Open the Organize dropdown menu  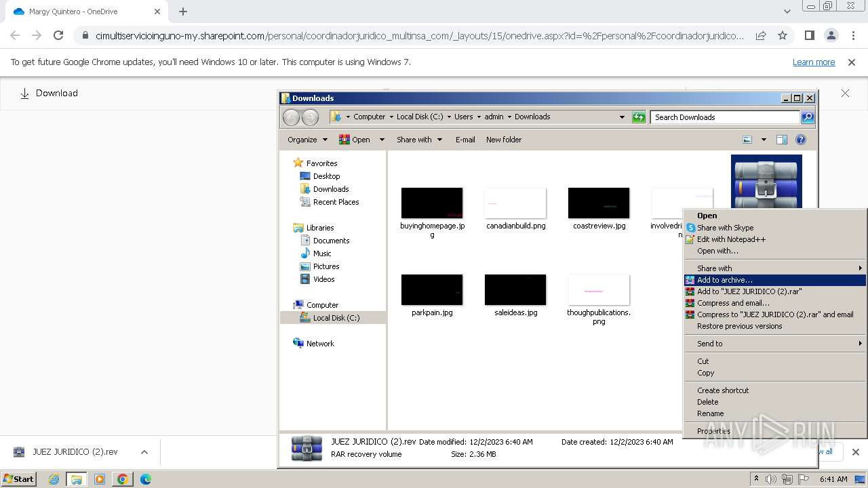tap(307, 140)
